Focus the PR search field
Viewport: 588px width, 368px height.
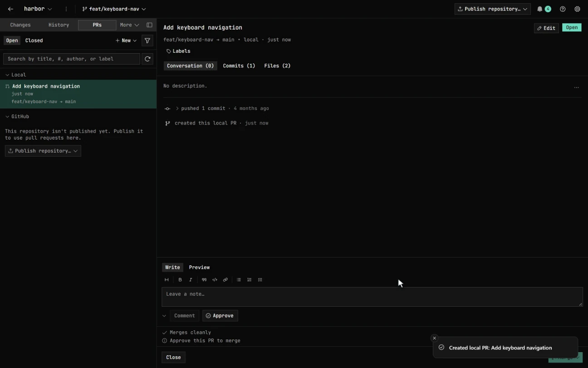point(72,59)
